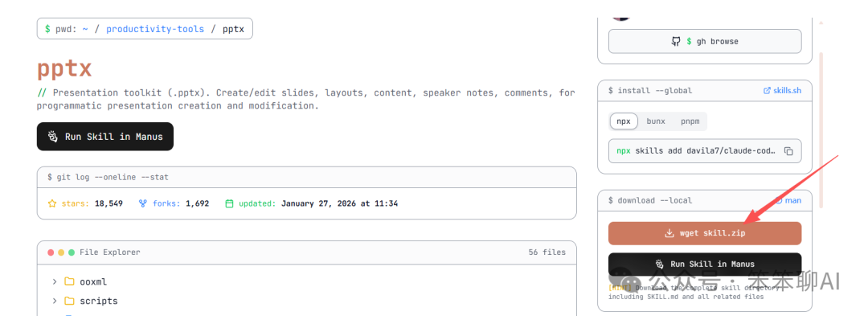The height and width of the screenshot is (316, 868).
Task: Switch to the bunx install option
Action: [656, 121]
